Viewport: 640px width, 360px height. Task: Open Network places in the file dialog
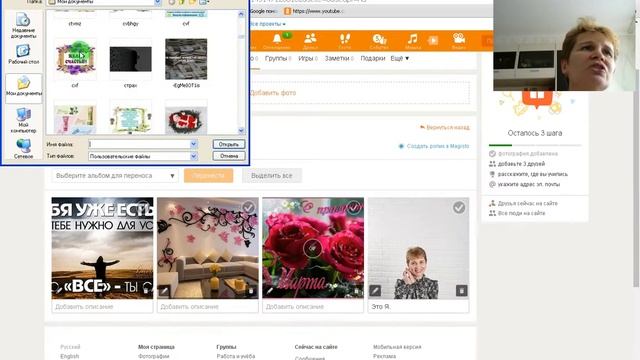[x=23, y=149]
